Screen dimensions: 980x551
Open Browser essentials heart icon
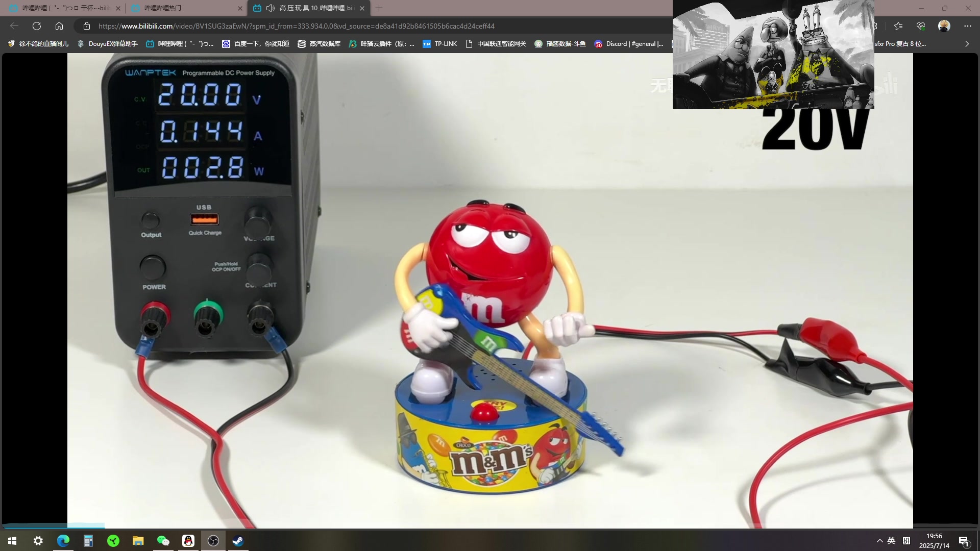(x=921, y=26)
